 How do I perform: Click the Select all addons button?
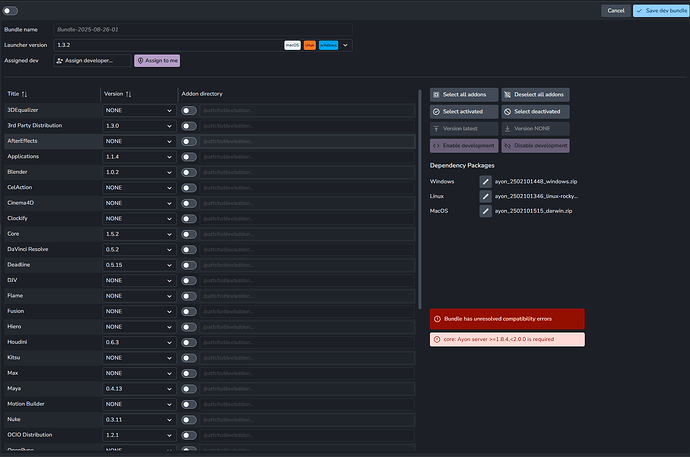pyautogui.click(x=463, y=94)
